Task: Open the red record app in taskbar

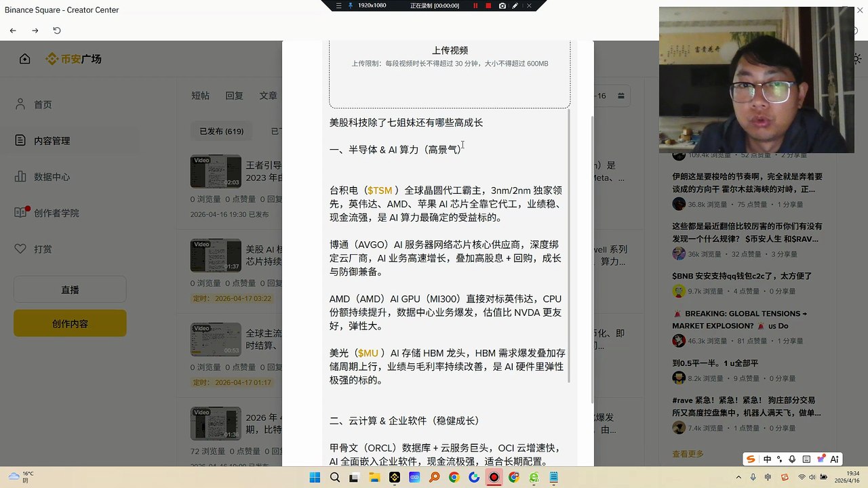Action: 494,477
